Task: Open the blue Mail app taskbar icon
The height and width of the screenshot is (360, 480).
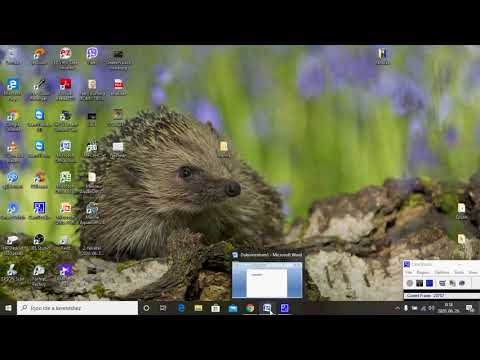Action: pyautogui.click(x=233, y=308)
